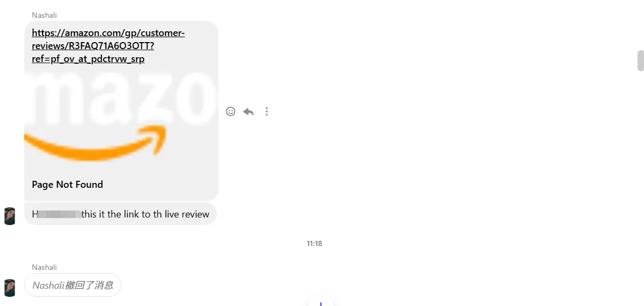The width and height of the screenshot is (644, 306).
Task: Click the 'reviews/R3FAQ71A6O3OTT?' link line
Action: pos(93,45)
